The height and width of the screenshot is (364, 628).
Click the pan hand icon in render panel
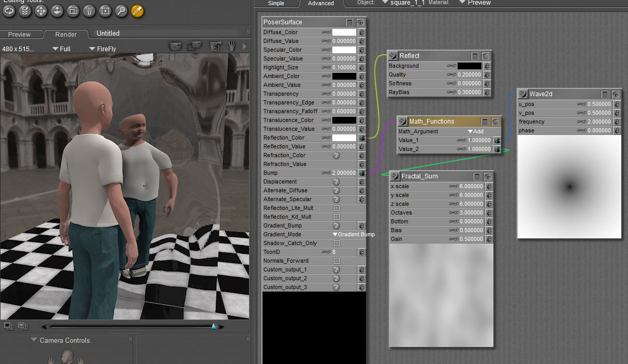(x=231, y=47)
